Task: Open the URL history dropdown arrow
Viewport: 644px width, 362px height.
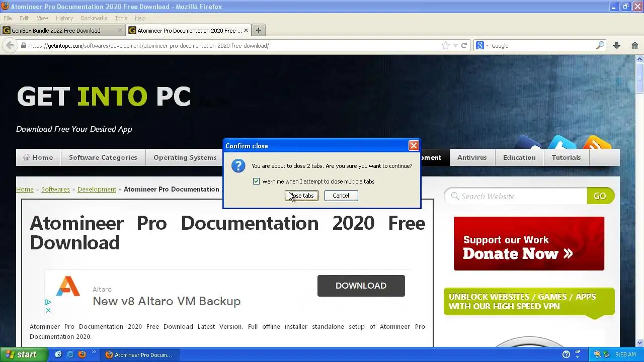Action: click(455, 45)
